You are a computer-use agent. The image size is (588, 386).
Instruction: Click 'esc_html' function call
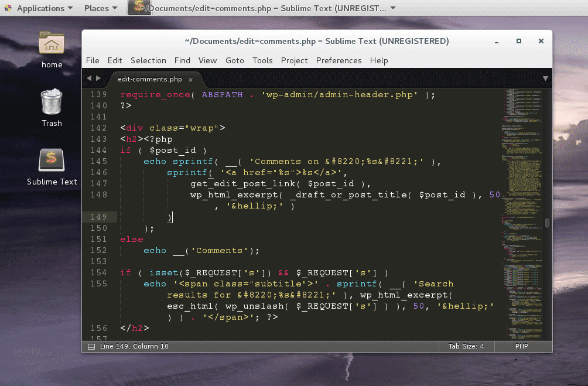pos(190,306)
